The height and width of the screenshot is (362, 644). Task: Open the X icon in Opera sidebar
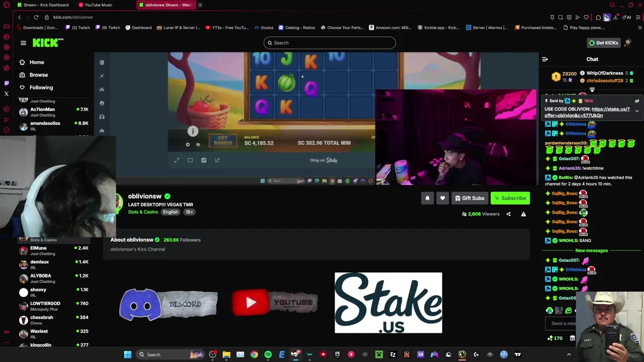pos(7,94)
